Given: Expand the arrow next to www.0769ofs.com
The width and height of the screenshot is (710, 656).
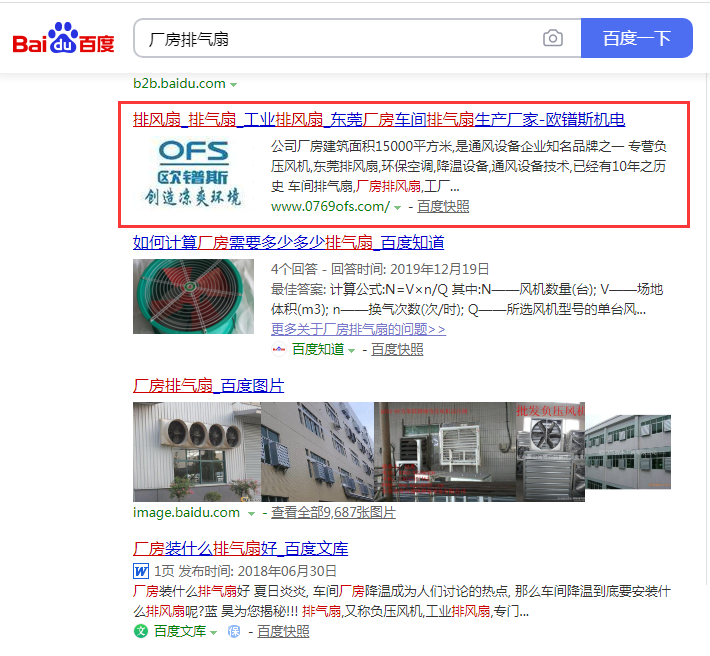Looking at the screenshot, I should pos(398,208).
